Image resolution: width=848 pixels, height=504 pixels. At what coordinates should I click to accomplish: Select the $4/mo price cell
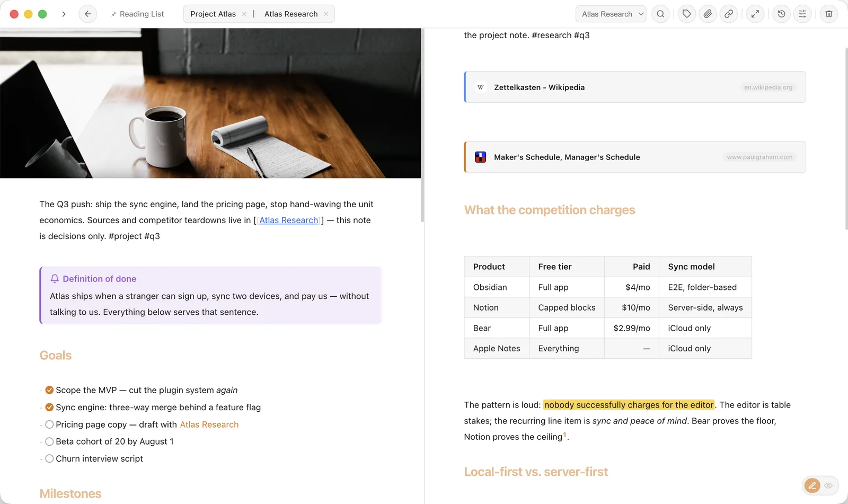click(x=632, y=287)
